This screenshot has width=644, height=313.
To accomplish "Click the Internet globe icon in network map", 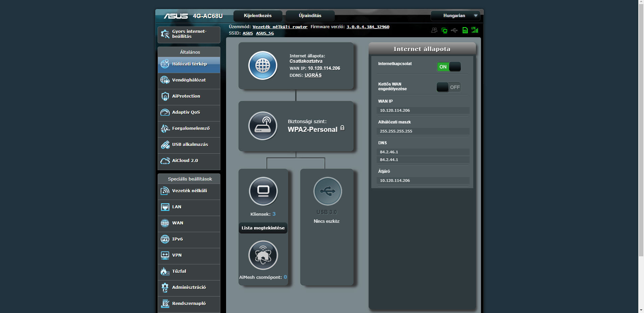I will coord(263,65).
